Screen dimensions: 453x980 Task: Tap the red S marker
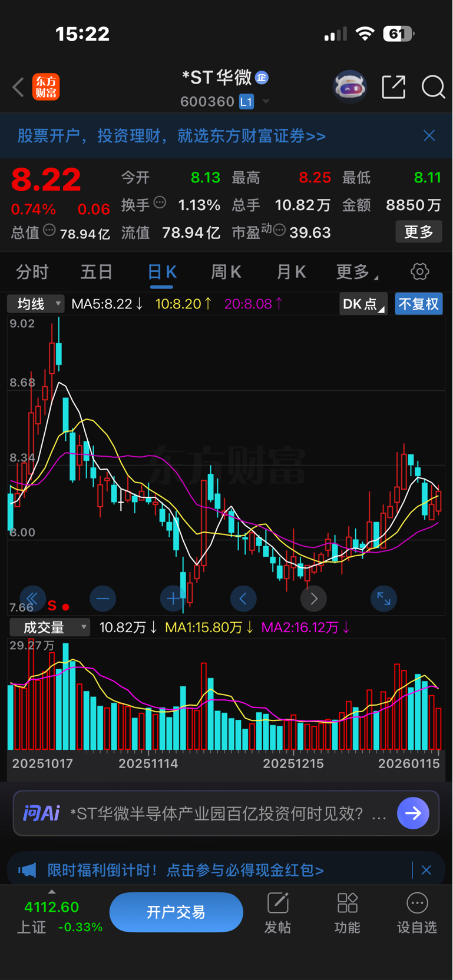[52, 606]
